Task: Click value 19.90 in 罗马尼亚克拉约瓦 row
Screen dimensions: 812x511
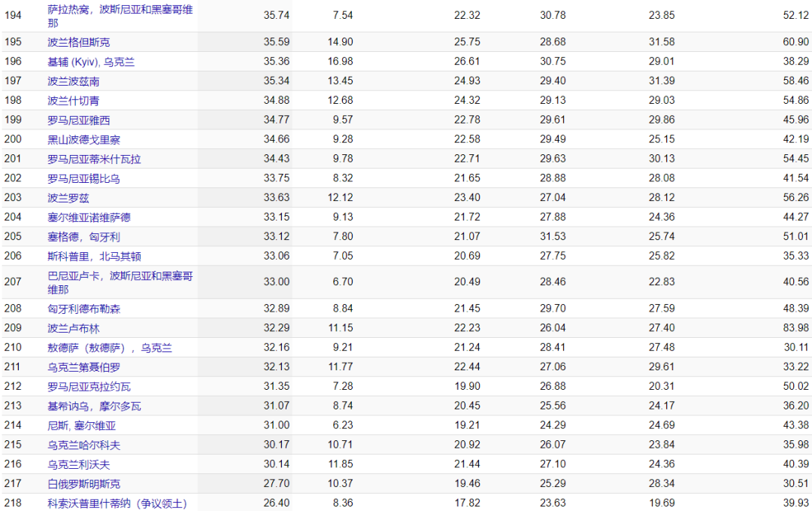Action: click(x=467, y=386)
